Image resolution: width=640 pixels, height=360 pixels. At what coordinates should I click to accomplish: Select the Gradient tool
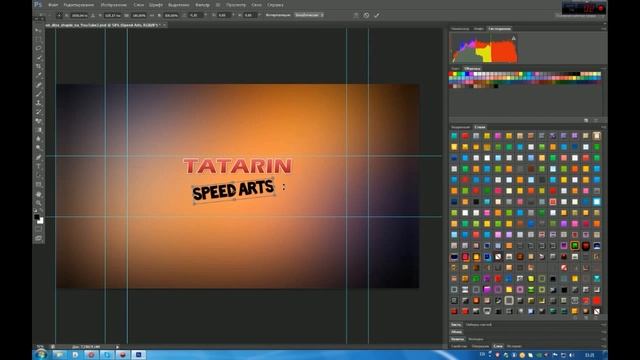pyautogui.click(x=38, y=130)
